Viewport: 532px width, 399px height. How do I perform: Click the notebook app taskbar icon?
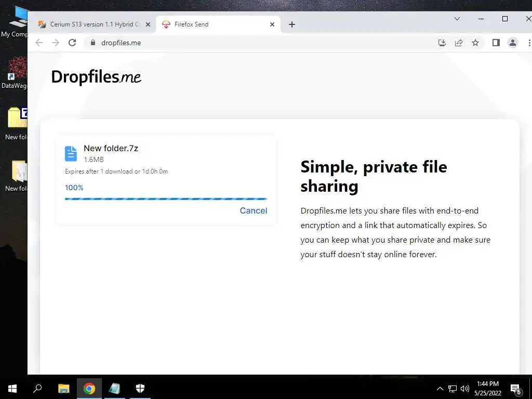(115, 388)
